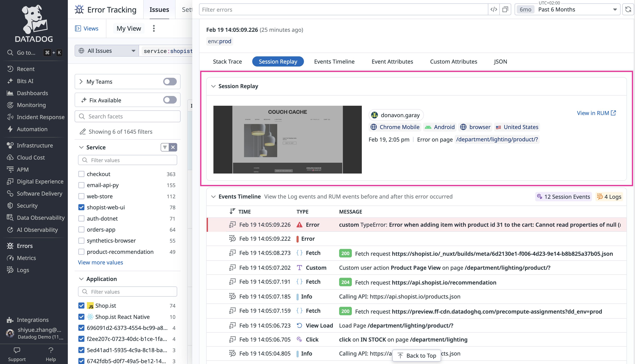635x364 pixels.
Task: Enable the Fix Available toggle
Action: point(170,100)
